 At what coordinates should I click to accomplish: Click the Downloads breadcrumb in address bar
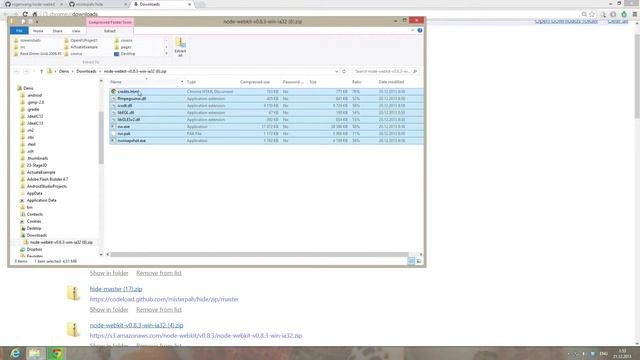(86, 71)
